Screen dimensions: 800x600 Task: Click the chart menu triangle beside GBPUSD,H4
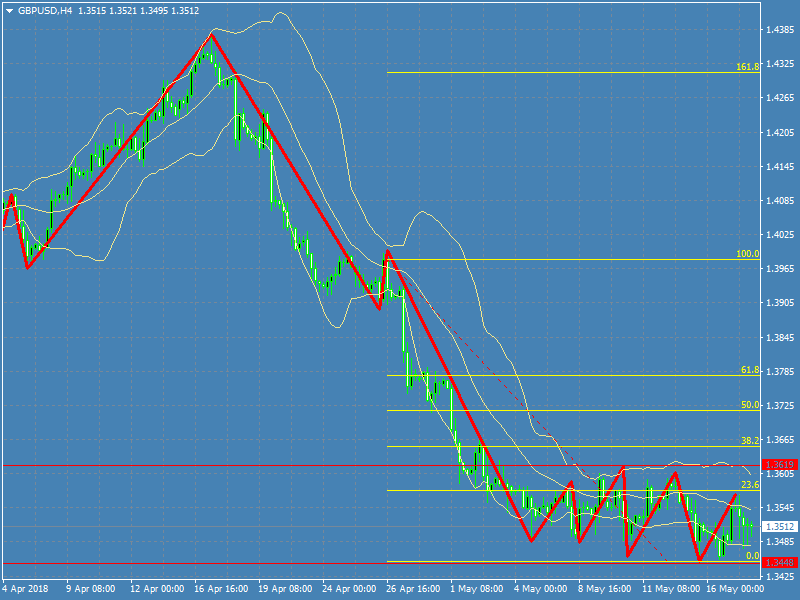tap(9, 11)
